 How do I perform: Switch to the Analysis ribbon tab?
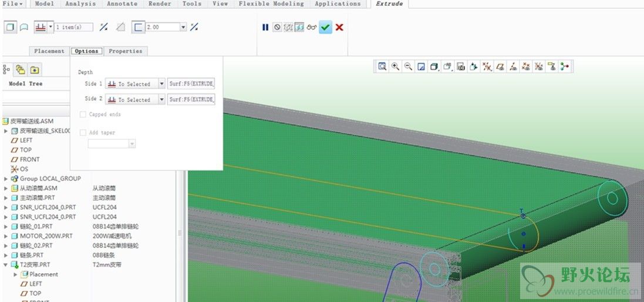[80, 4]
